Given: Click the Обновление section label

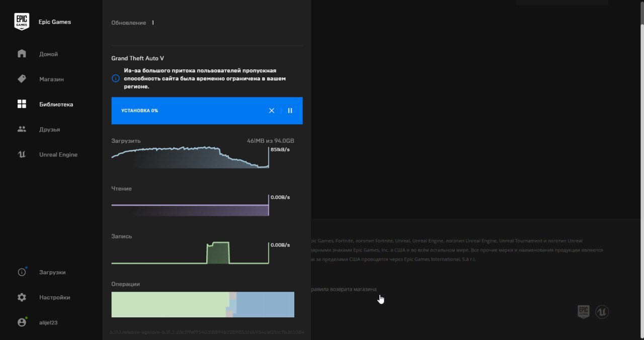Looking at the screenshot, I should point(129,23).
